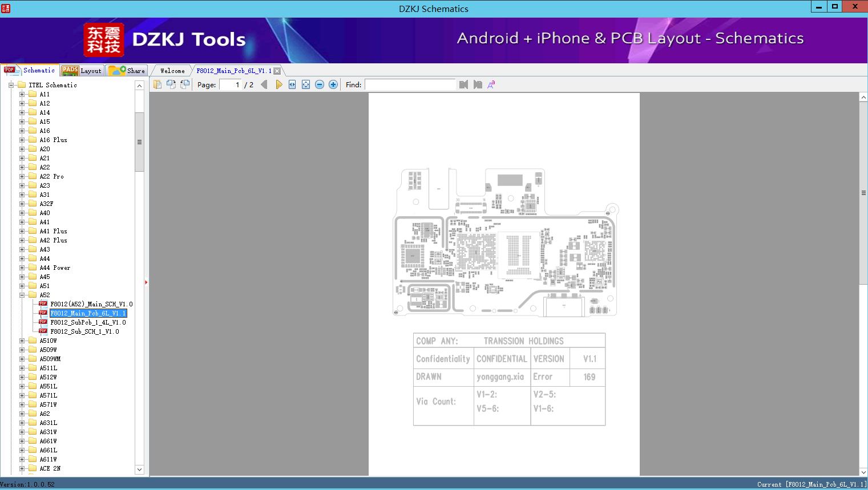Select the F8012_Main_Pcb_6L_V1.1 document tab
This screenshot has width=868, height=490.
click(234, 71)
